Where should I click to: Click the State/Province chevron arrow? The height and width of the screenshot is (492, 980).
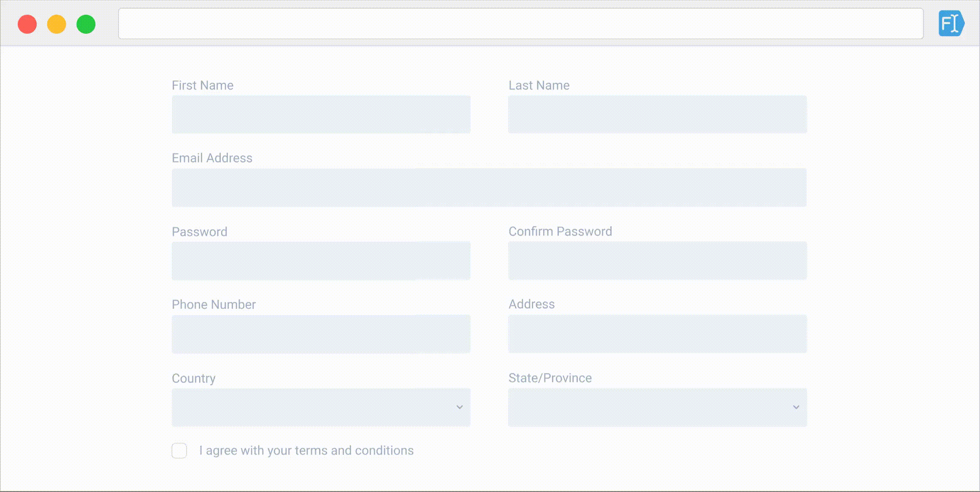point(796,407)
